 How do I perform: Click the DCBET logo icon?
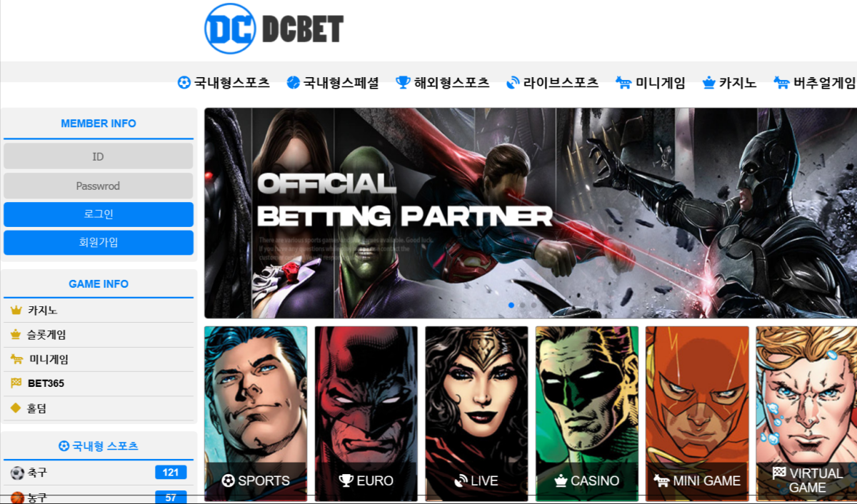(230, 29)
